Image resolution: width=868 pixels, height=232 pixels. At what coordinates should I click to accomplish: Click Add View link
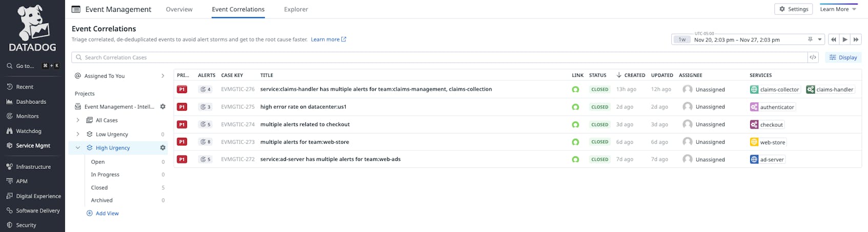[107, 214]
